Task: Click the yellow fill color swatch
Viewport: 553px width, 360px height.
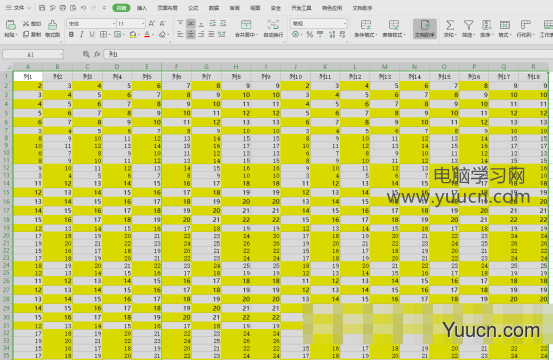Action: point(133,35)
